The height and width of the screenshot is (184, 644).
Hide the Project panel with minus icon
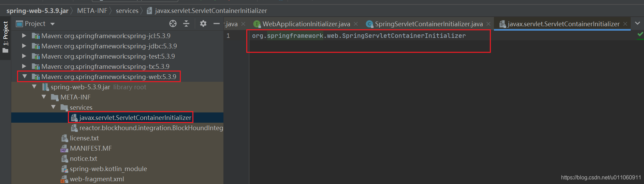tap(217, 24)
